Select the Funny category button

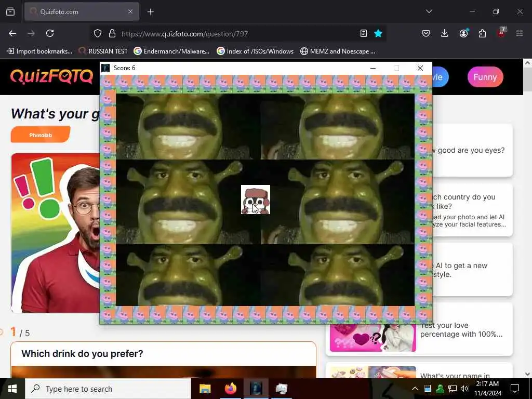tap(485, 77)
